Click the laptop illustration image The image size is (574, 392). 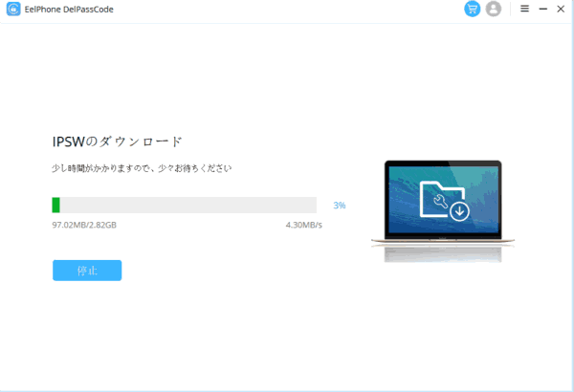[443, 204]
